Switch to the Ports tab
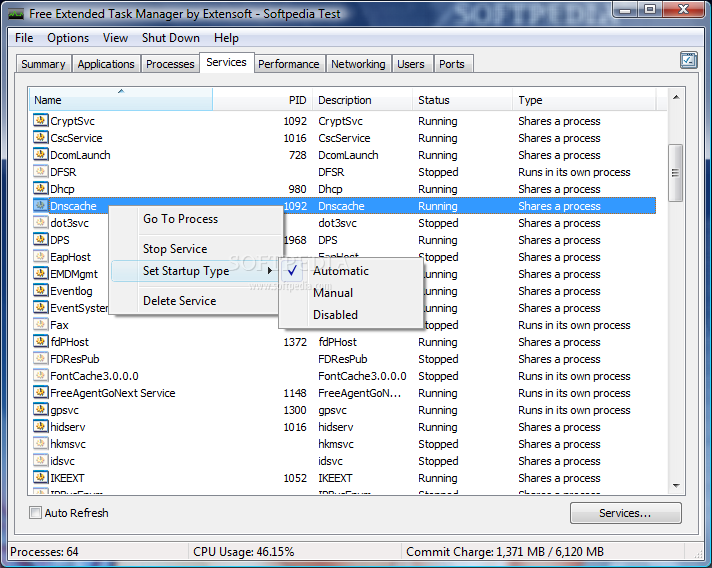This screenshot has width=712, height=568. [452, 64]
